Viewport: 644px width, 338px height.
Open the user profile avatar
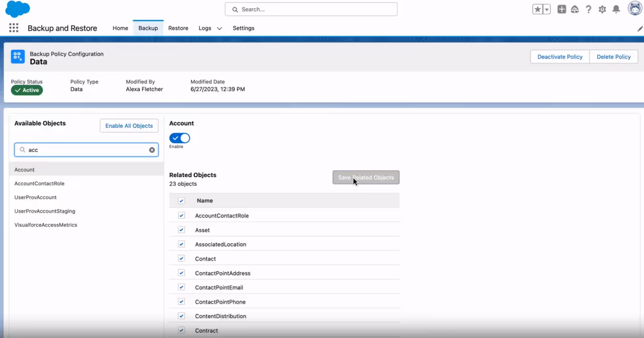coord(635,9)
